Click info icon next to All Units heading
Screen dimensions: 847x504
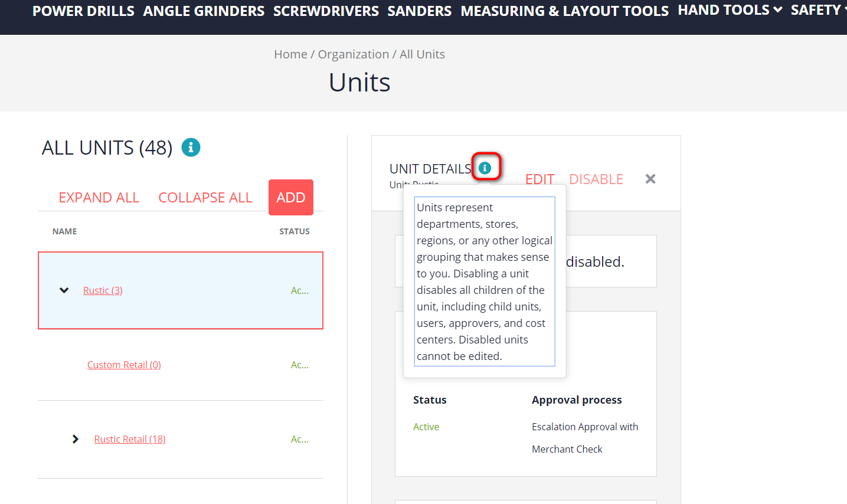pyautogui.click(x=191, y=147)
